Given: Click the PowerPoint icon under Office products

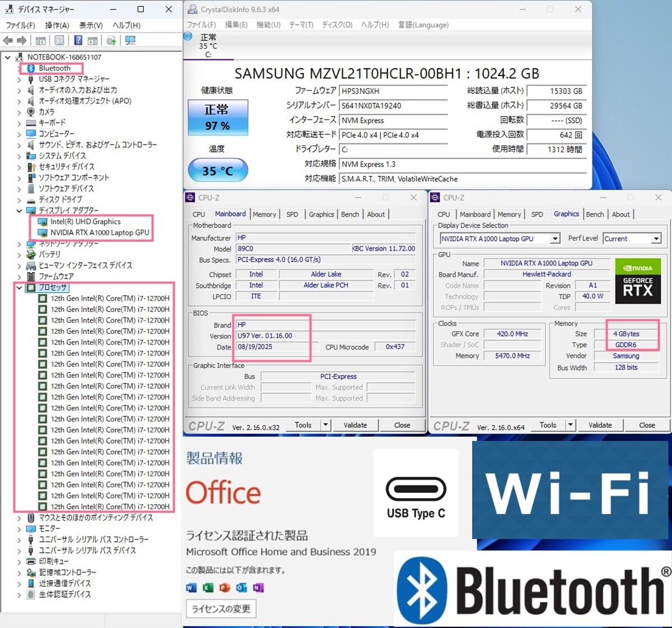Looking at the screenshot, I should tap(225, 588).
